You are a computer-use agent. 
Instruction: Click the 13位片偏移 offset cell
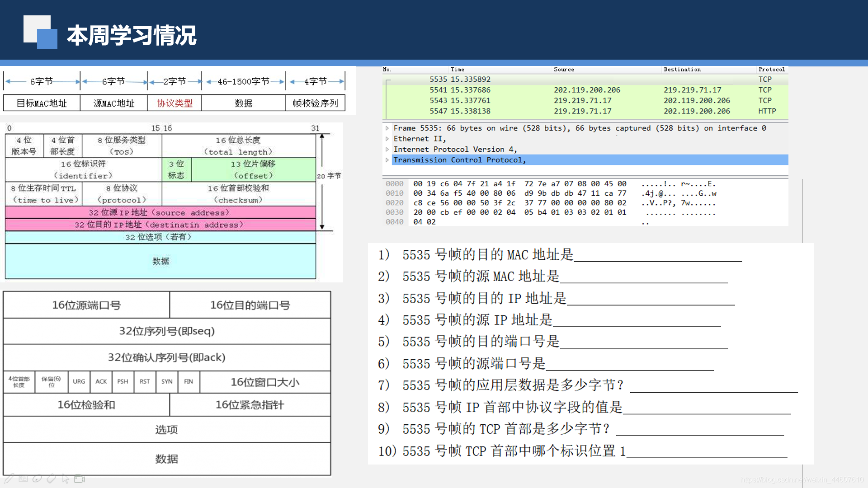[254, 169]
